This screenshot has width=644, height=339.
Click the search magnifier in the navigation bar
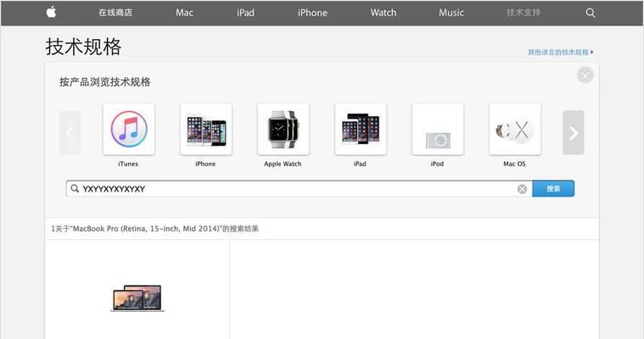(x=591, y=13)
